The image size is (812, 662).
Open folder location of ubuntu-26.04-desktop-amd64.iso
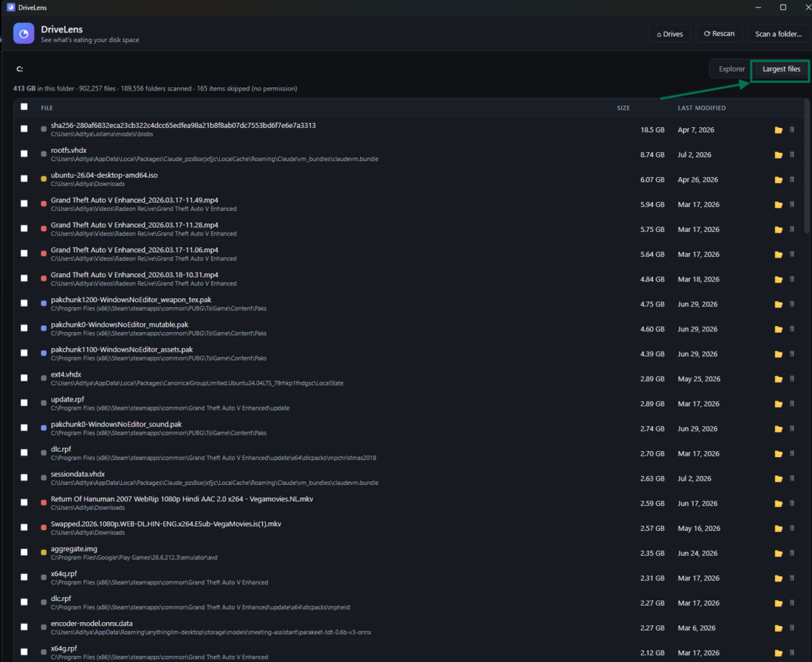click(x=779, y=180)
